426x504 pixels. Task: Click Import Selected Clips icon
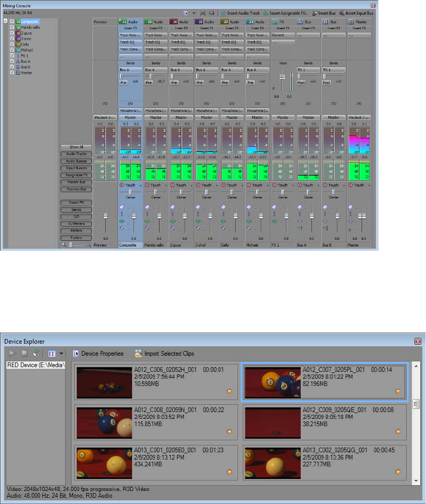coord(138,354)
